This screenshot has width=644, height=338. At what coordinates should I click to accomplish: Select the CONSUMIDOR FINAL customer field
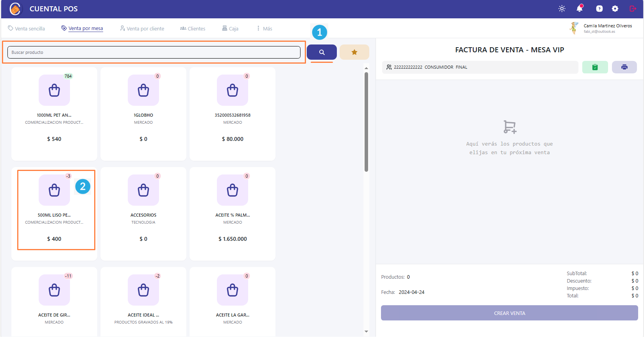pos(479,67)
